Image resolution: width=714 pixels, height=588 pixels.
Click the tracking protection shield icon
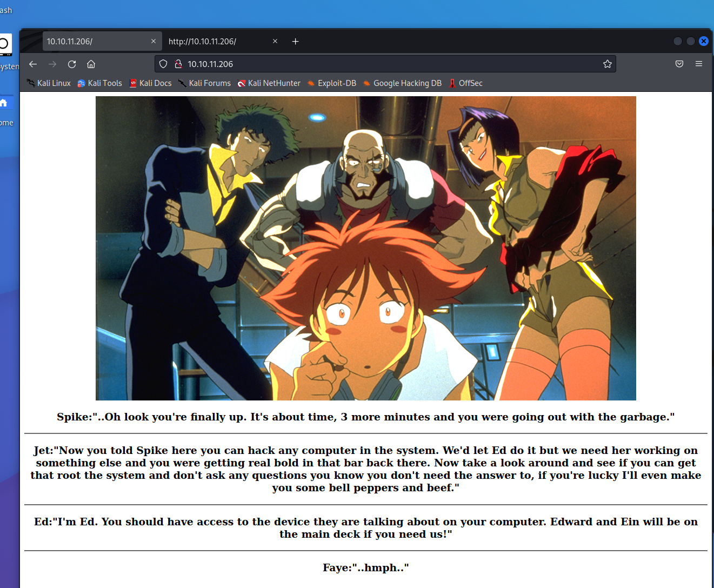(x=163, y=64)
